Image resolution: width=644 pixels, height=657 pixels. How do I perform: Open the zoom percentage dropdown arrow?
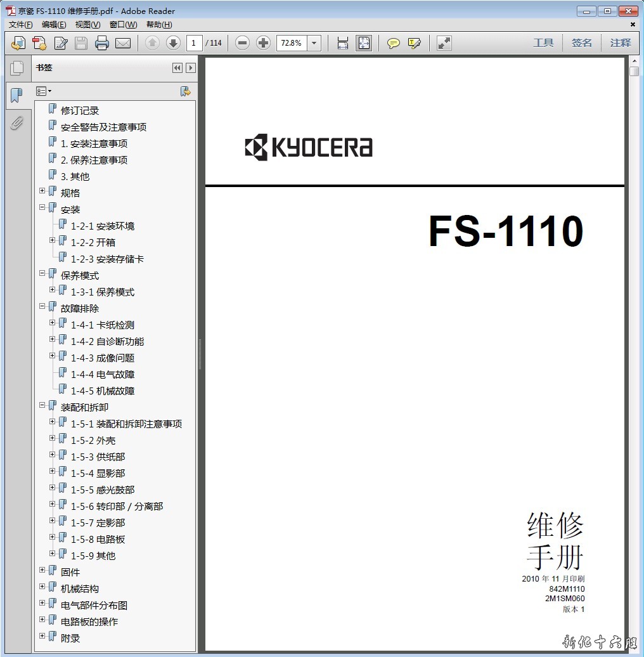point(314,43)
